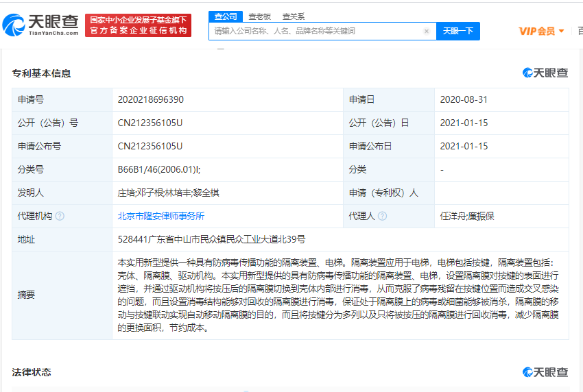Switch to the 查公司 search tab
The width and height of the screenshot is (583, 392).
[x=226, y=16]
